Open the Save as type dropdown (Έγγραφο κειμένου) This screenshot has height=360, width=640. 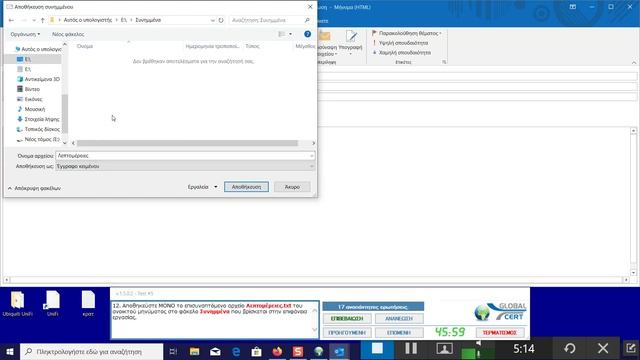coord(185,167)
